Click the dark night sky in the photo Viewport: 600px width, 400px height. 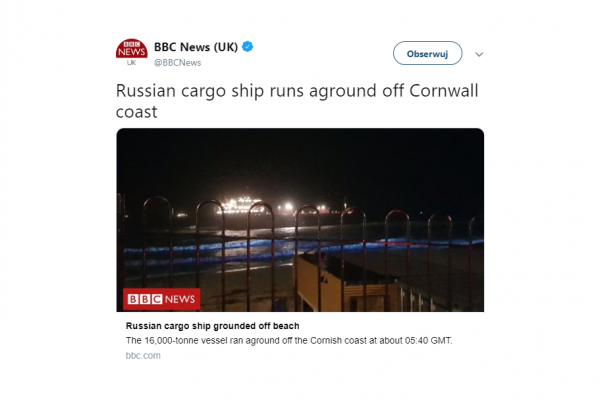tap(300, 161)
